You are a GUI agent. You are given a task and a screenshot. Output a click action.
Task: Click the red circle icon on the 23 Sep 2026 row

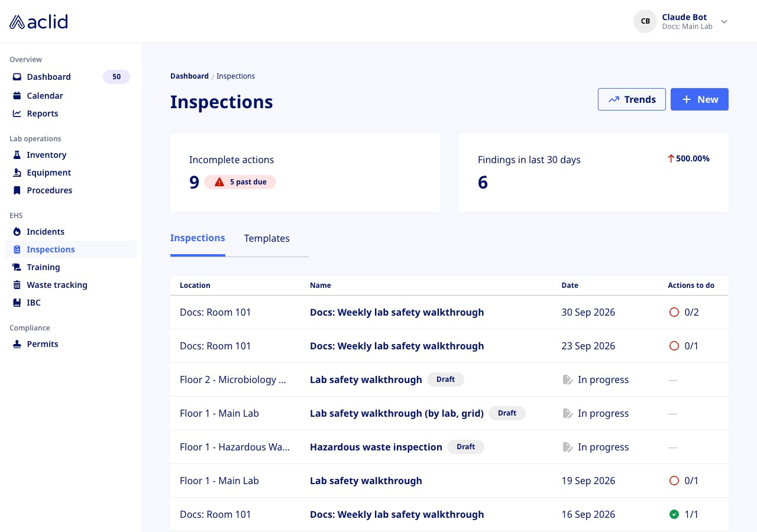(674, 346)
